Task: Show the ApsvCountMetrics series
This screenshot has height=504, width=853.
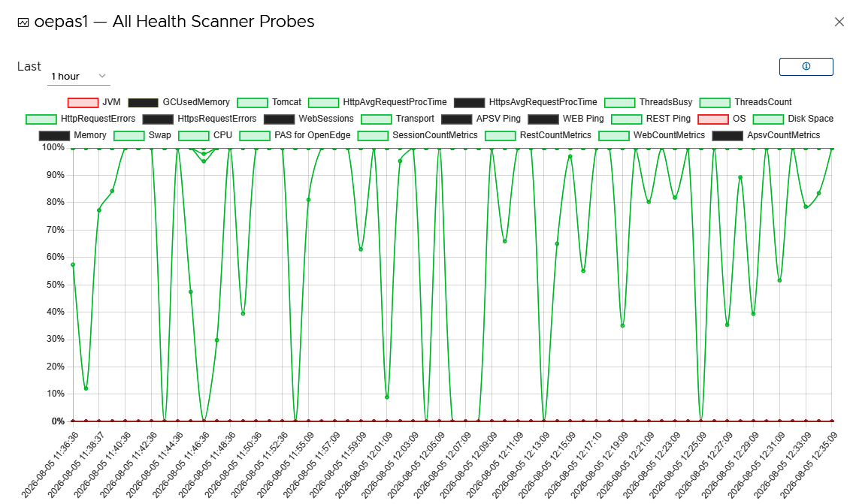Action: pos(766,135)
